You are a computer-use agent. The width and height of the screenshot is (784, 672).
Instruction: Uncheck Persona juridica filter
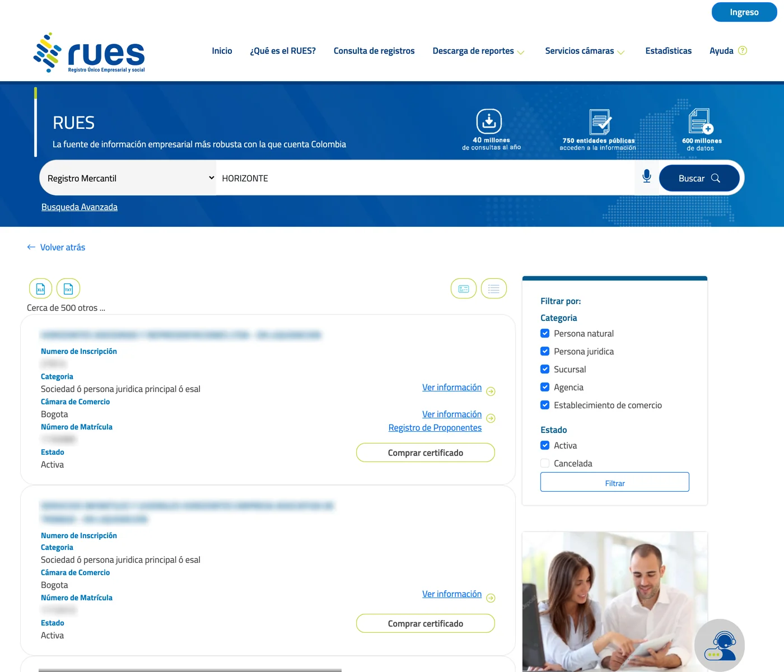pyautogui.click(x=545, y=351)
